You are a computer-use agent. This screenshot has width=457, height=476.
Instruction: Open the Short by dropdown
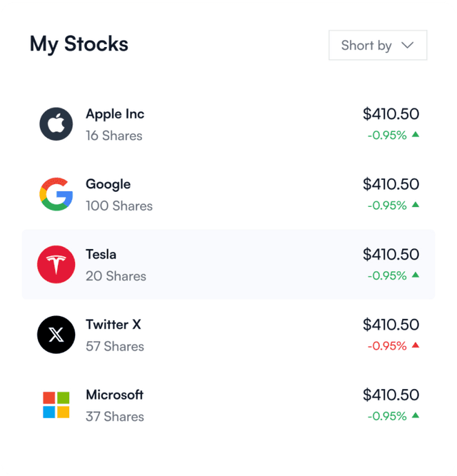[x=377, y=45]
